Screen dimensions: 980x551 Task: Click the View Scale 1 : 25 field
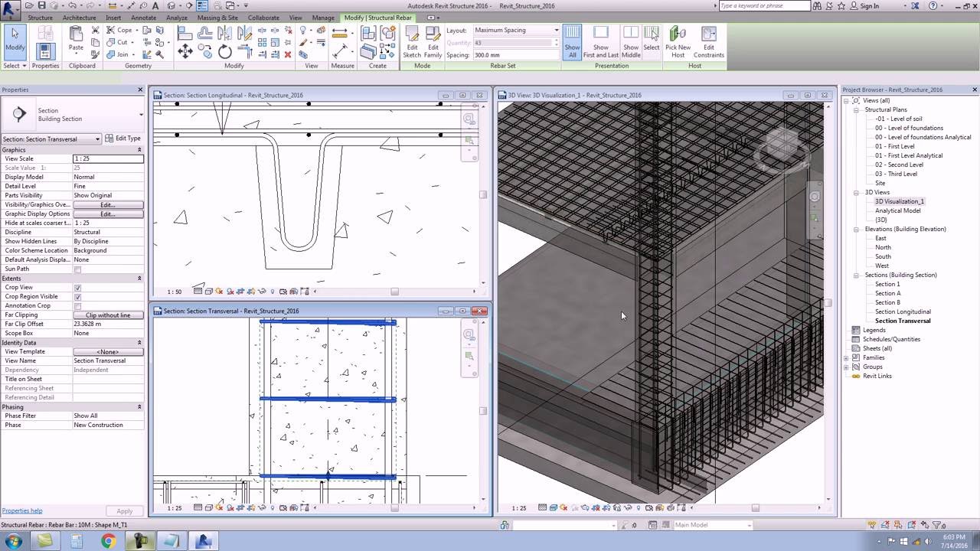tap(108, 158)
